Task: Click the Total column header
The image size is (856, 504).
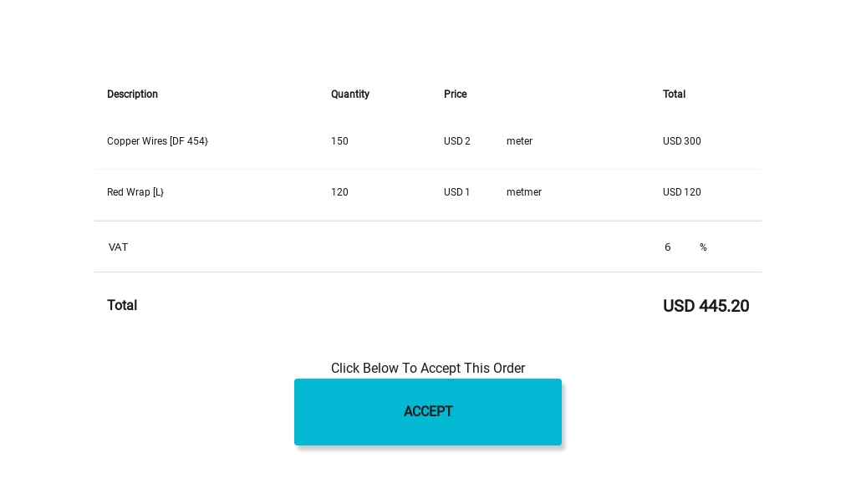Action: tap(674, 94)
